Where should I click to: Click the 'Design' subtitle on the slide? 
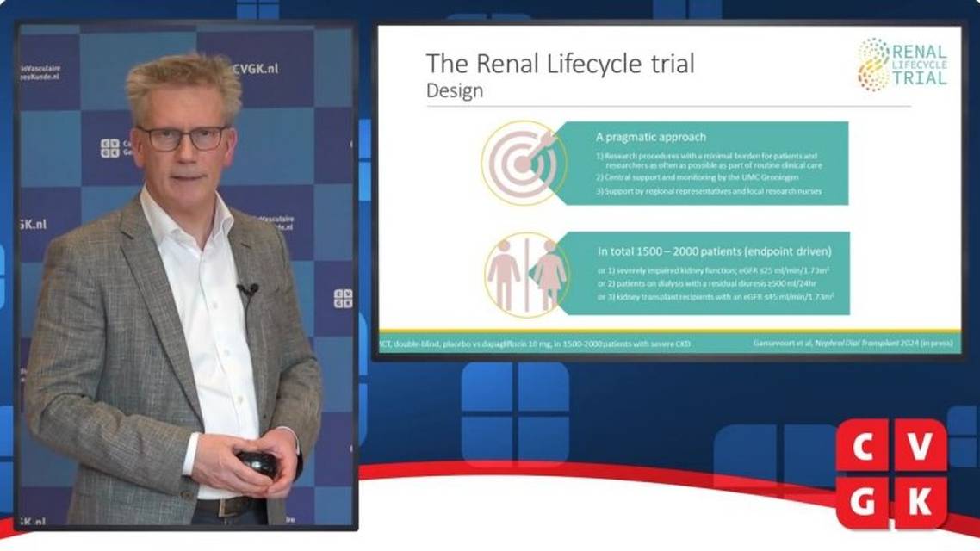(x=454, y=90)
